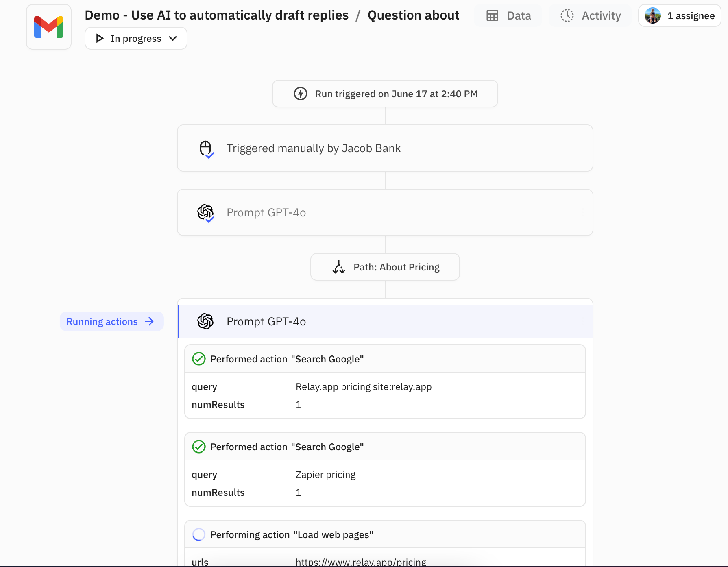Select the running Prompt GPT-4o header
The width and height of the screenshot is (728, 567).
(x=385, y=321)
